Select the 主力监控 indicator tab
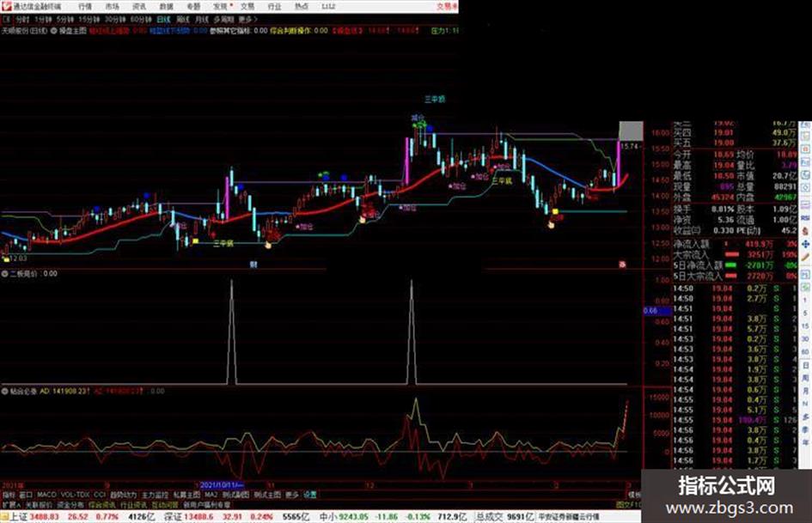The height and width of the screenshot is (523, 812). [x=156, y=495]
